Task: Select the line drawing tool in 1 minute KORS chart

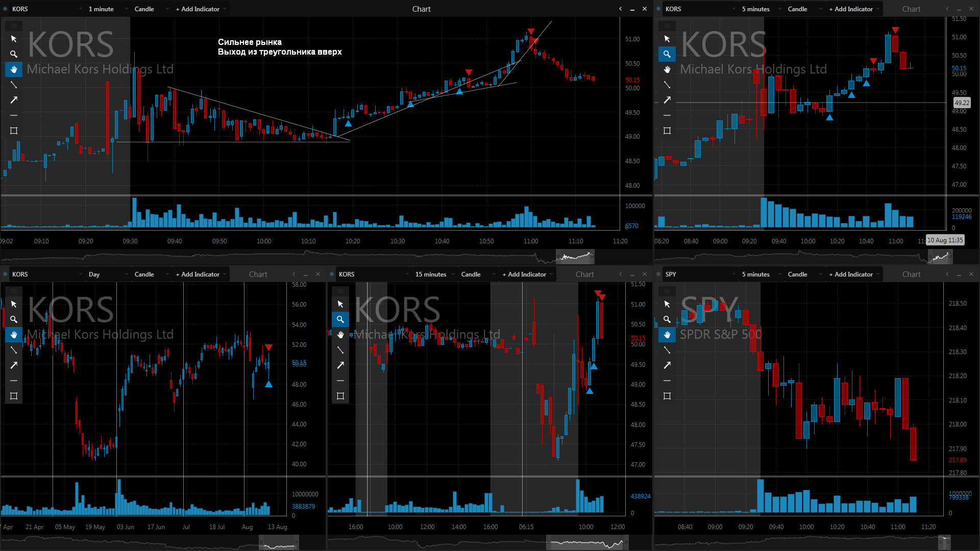Action: [x=14, y=85]
